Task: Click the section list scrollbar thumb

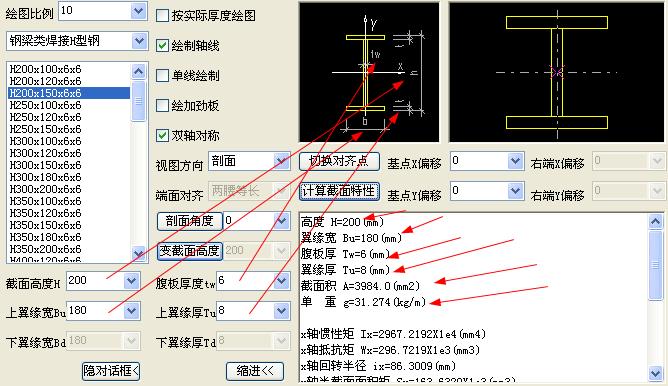Action: point(138,101)
